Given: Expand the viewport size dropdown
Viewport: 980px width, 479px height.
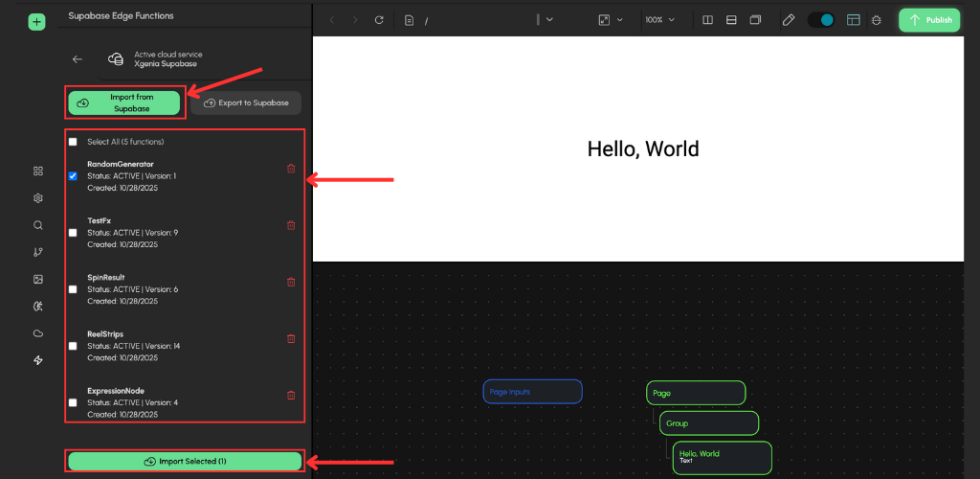Looking at the screenshot, I should click(x=610, y=20).
